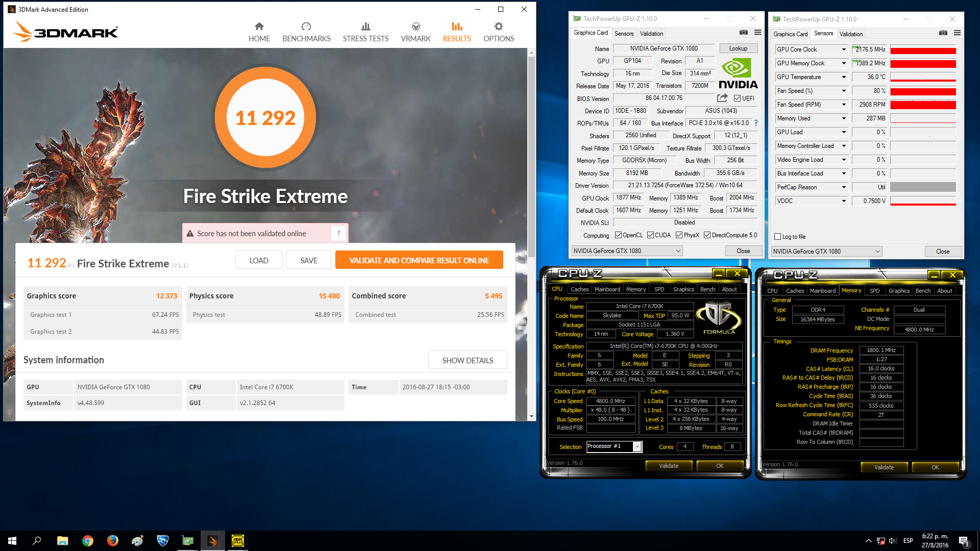The height and width of the screenshot is (551, 980).
Task: Open GPU Core Clock sensor dropdown
Action: pos(844,49)
